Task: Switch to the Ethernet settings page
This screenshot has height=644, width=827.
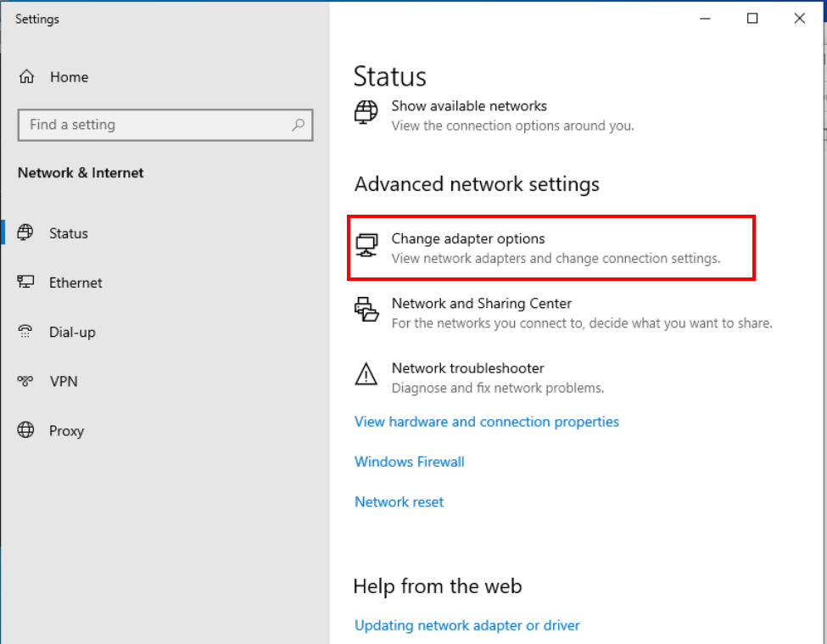Action: point(75,283)
